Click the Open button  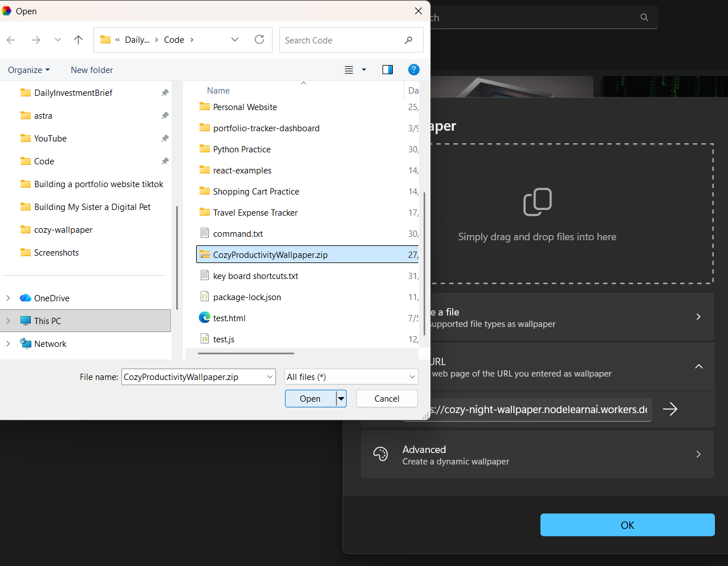[310, 399]
